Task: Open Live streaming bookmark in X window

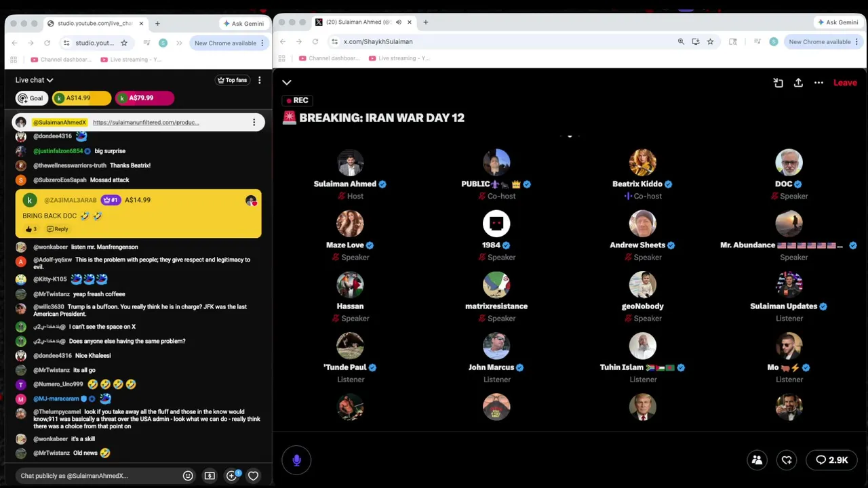Action: pos(400,58)
